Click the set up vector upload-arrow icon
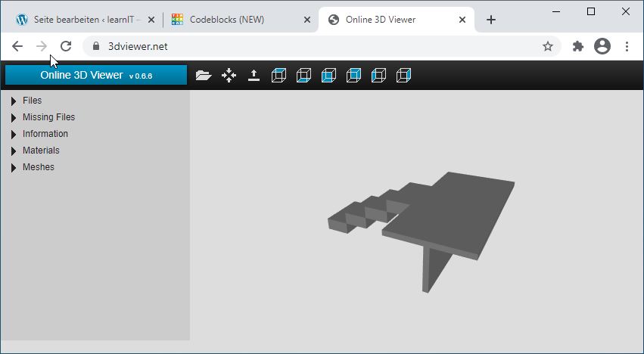This screenshot has width=644, height=354. pyautogui.click(x=254, y=75)
